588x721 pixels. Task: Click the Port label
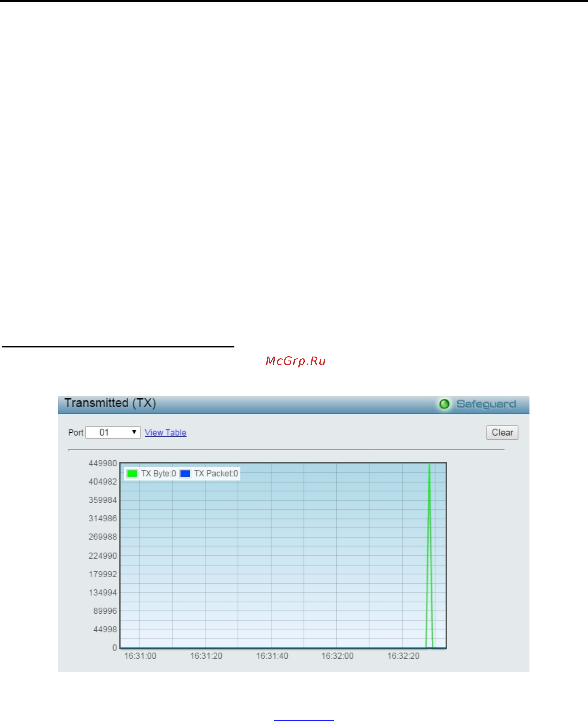(x=76, y=432)
